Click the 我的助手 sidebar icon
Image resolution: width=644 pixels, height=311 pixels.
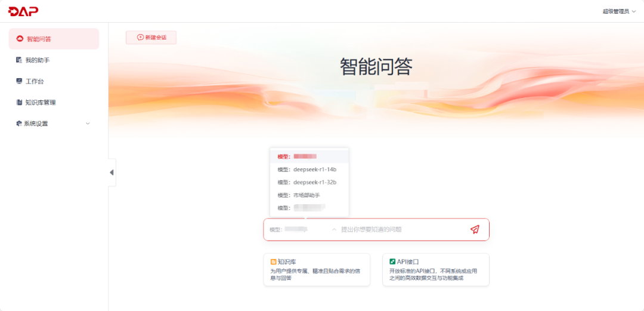click(19, 60)
